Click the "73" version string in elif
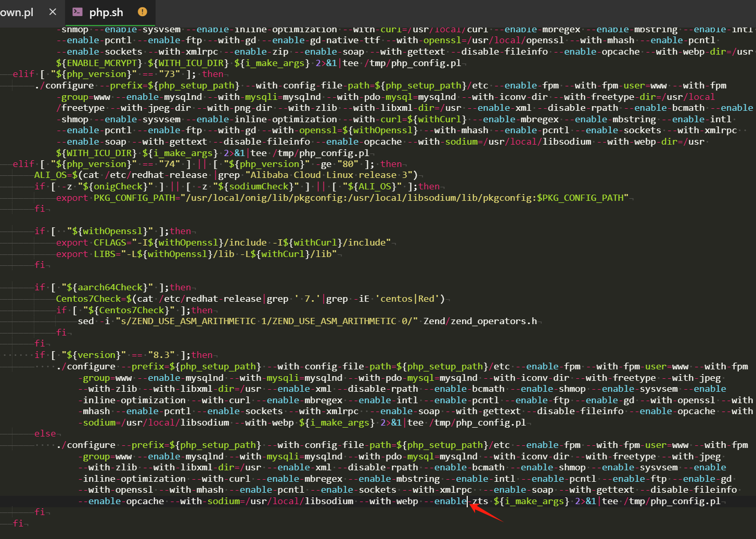This screenshot has width=756, height=539. coord(170,74)
